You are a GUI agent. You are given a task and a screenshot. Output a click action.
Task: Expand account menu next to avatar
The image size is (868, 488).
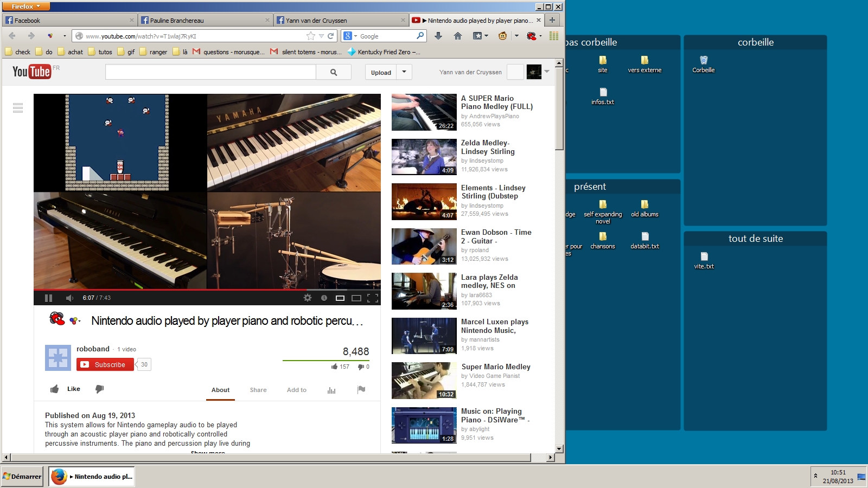tap(547, 72)
